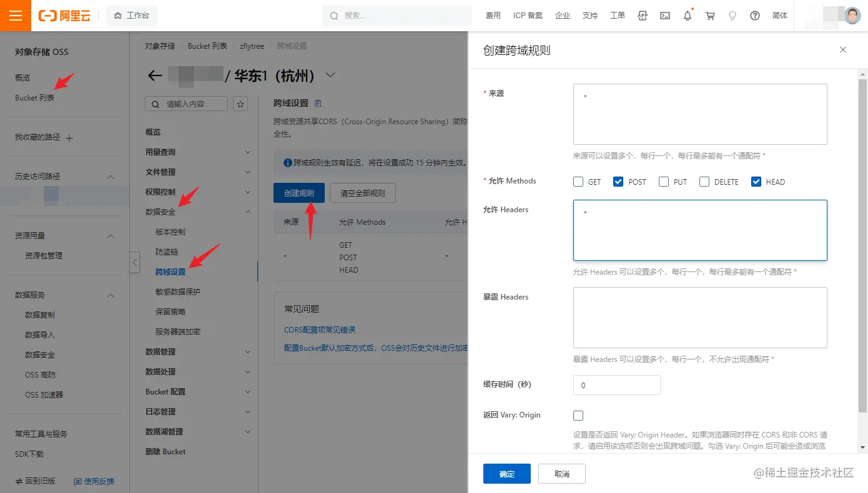Enable the DELETE method checkbox
This screenshot has height=493, width=868.
click(704, 182)
